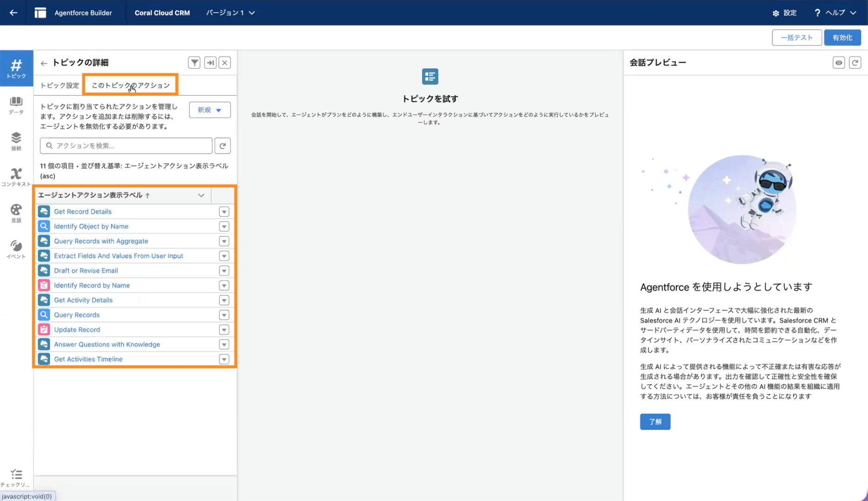Switch to トピック設定 tab
Viewport: 868px width, 501px height.
[x=59, y=85]
